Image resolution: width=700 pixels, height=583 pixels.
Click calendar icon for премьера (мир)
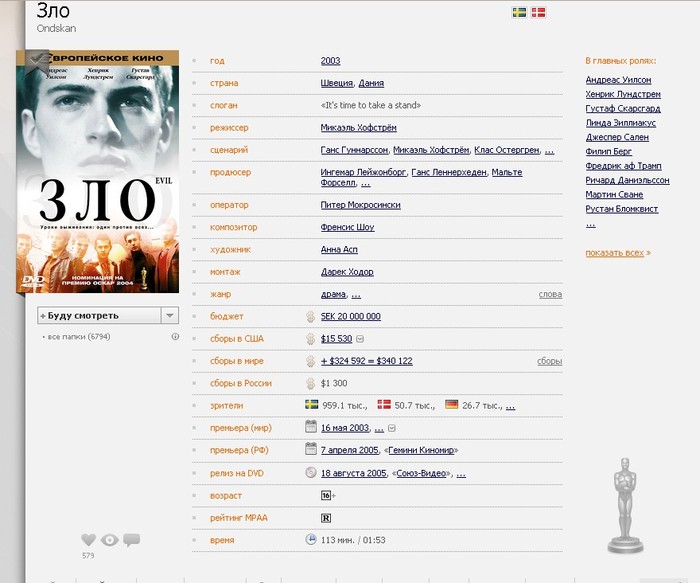tap(311, 427)
